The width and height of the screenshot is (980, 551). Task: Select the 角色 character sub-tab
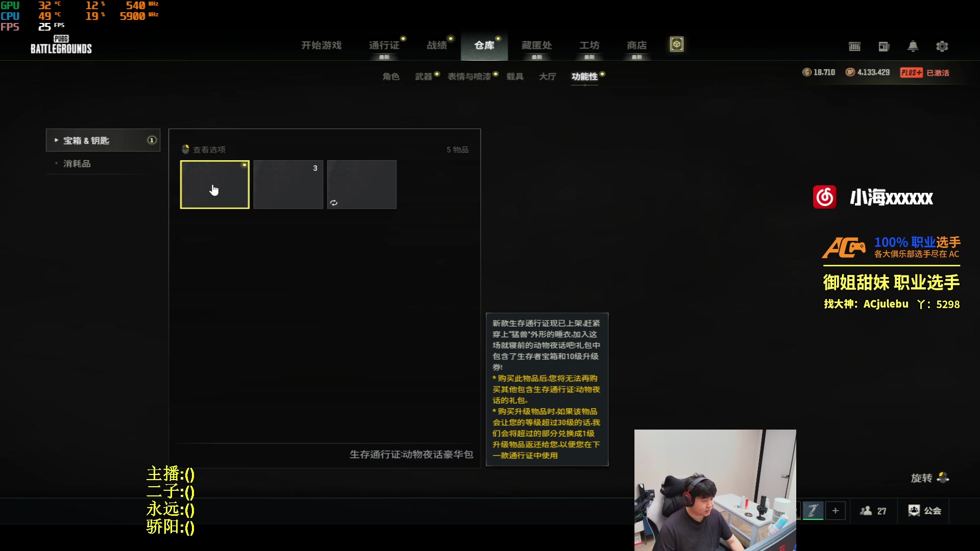391,77
